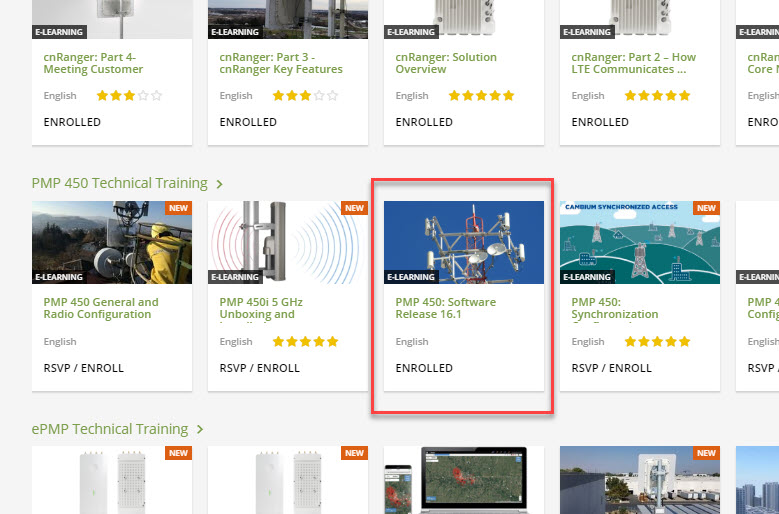Open PMP 450 General and Radio Configuration title
This screenshot has height=514, width=779.
(x=101, y=308)
